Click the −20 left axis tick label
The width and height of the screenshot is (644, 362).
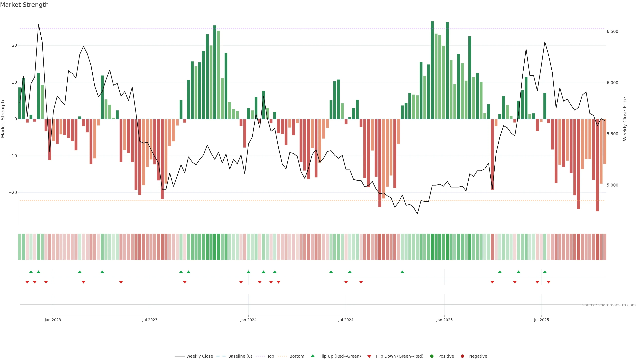(13, 192)
